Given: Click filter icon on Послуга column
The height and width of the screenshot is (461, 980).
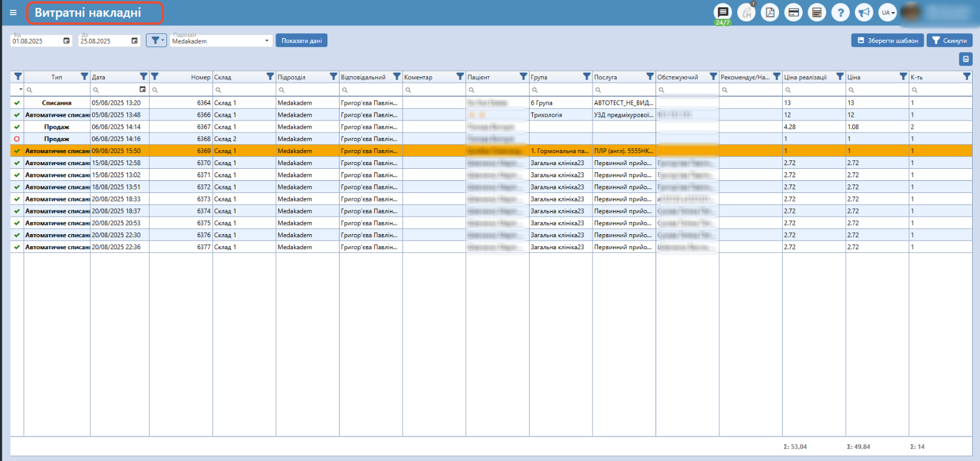Looking at the screenshot, I should 649,77.
